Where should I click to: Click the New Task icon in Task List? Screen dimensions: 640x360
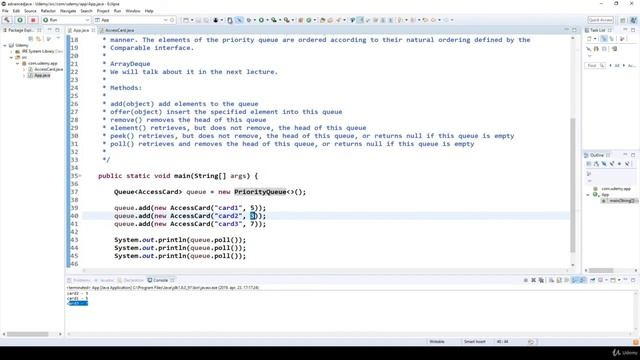(x=589, y=39)
